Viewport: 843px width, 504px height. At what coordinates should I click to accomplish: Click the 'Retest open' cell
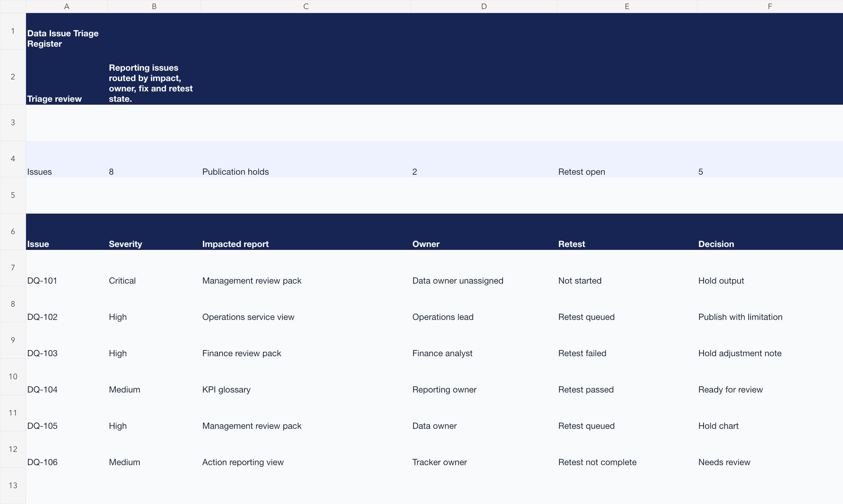(627, 159)
